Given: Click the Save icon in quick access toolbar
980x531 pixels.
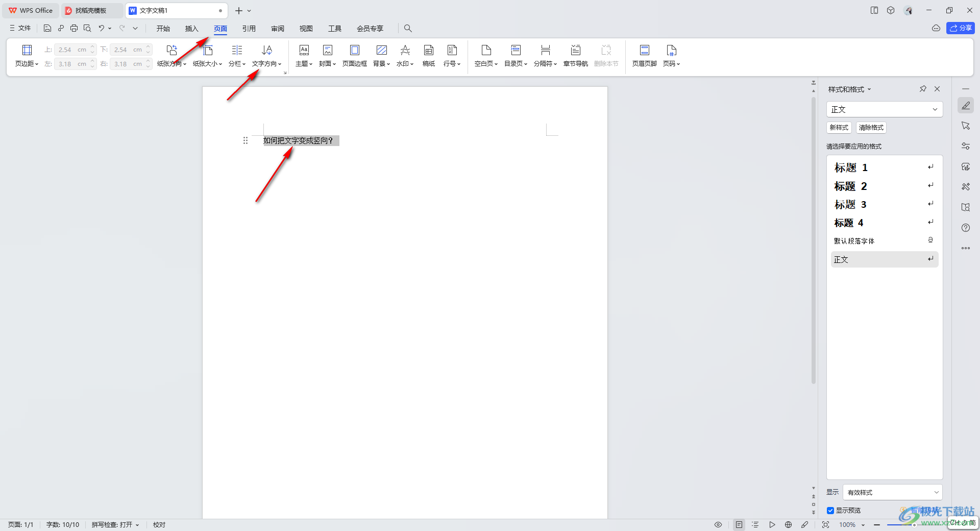Looking at the screenshot, I should pyautogui.click(x=47, y=28).
